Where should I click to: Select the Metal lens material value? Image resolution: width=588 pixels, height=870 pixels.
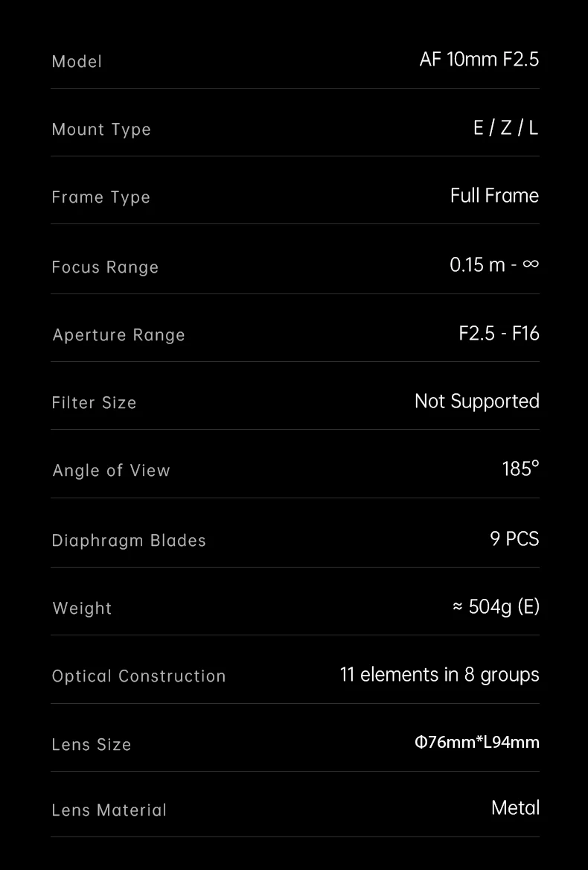[x=515, y=808]
